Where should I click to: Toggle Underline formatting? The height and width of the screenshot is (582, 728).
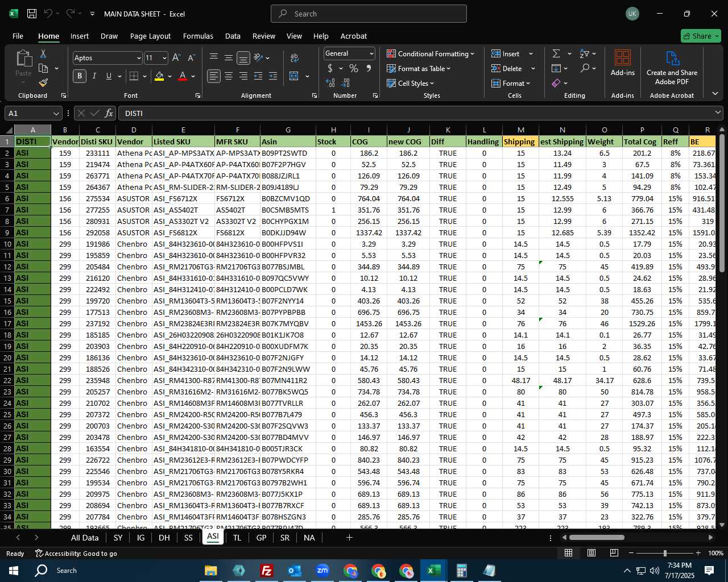click(x=109, y=76)
